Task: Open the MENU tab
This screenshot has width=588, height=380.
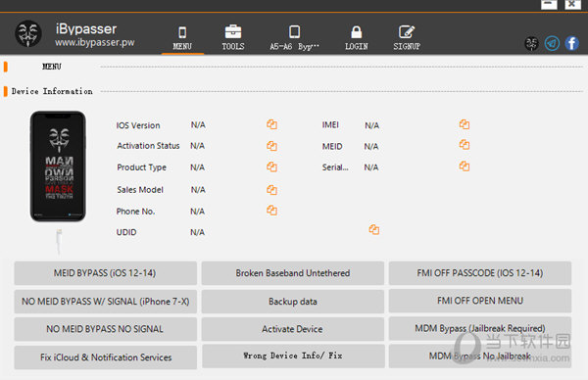Action: click(182, 38)
